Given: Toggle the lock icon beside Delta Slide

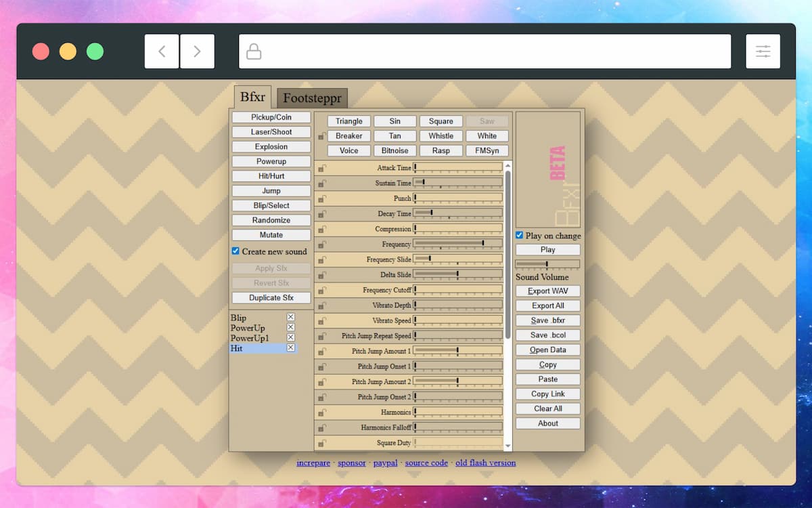Looking at the screenshot, I should pyautogui.click(x=322, y=275).
